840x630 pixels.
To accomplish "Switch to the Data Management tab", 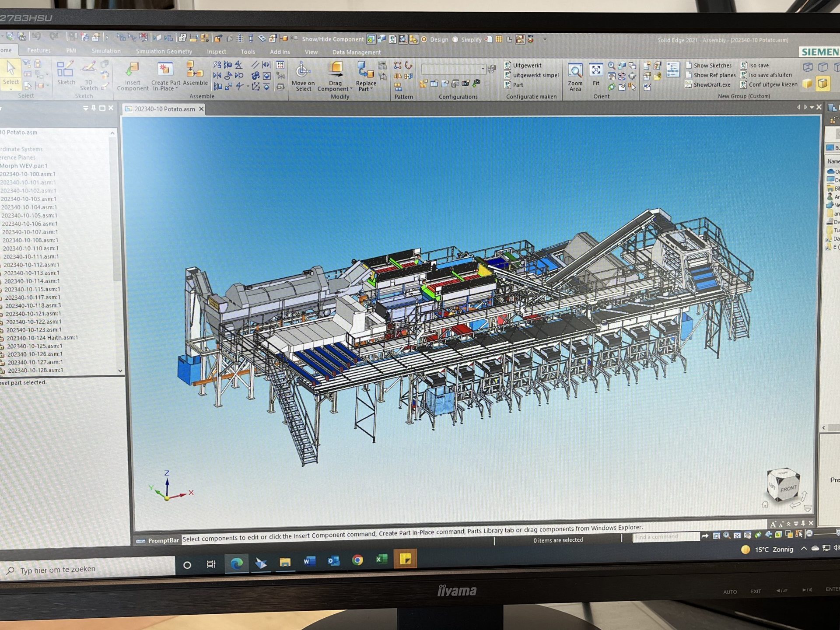I will tap(356, 52).
